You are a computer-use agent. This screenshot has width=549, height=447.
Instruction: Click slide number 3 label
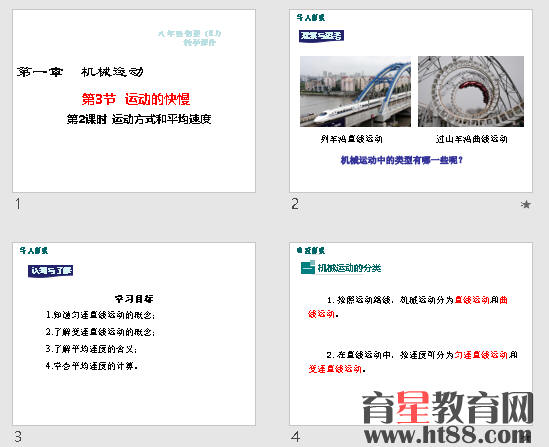click(x=18, y=437)
